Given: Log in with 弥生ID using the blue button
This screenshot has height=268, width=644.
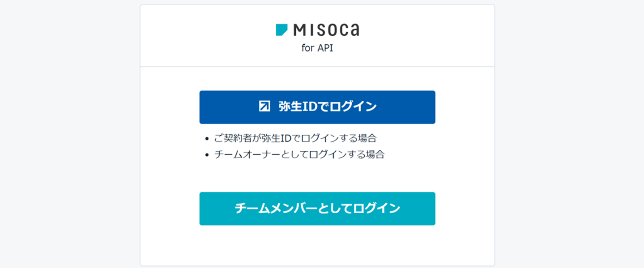Looking at the screenshot, I should click(x=317, y=107).
